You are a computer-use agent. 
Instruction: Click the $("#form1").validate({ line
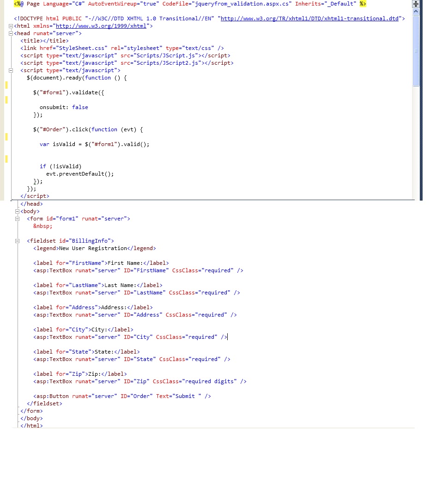69,92
